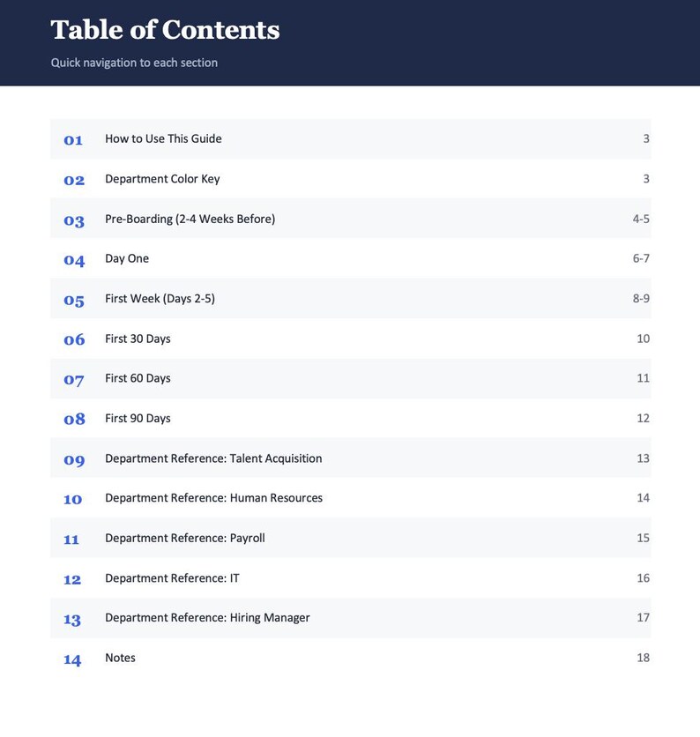The height and width of the screenshot is (737, 700).
Task: Click section number 13 beside Hiring Manager
Action: pyautogui.click(x=72, y=620)
